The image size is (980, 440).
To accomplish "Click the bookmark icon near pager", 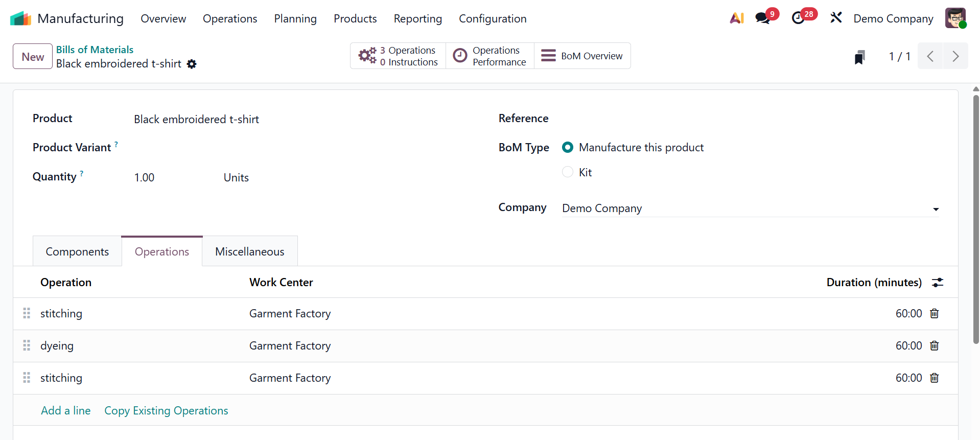I will (x=859, y=57).
